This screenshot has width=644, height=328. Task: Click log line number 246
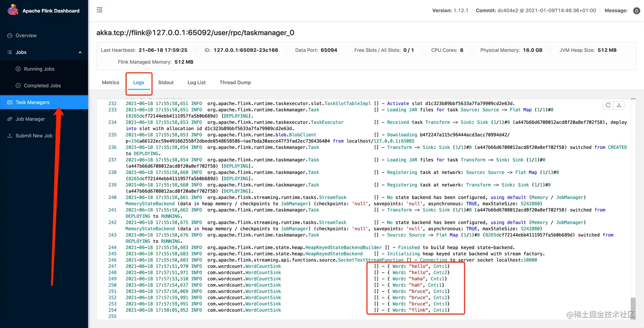112,260
